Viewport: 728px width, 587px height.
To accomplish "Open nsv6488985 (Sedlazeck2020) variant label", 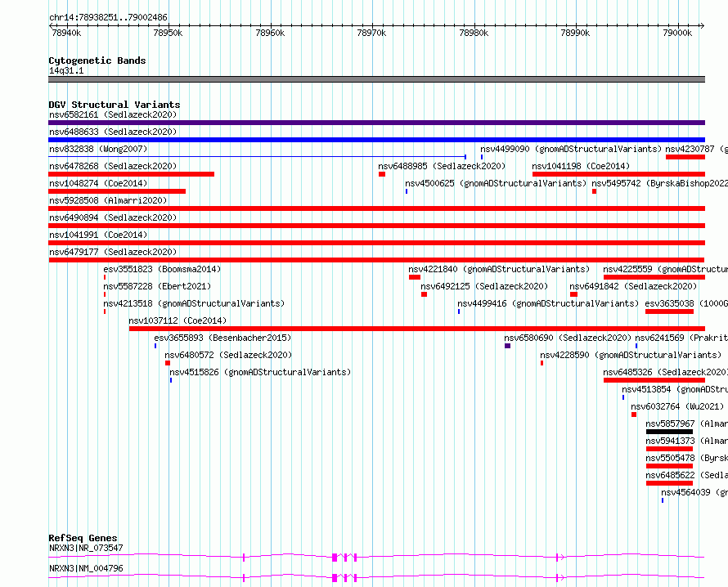I will point(442,166).
